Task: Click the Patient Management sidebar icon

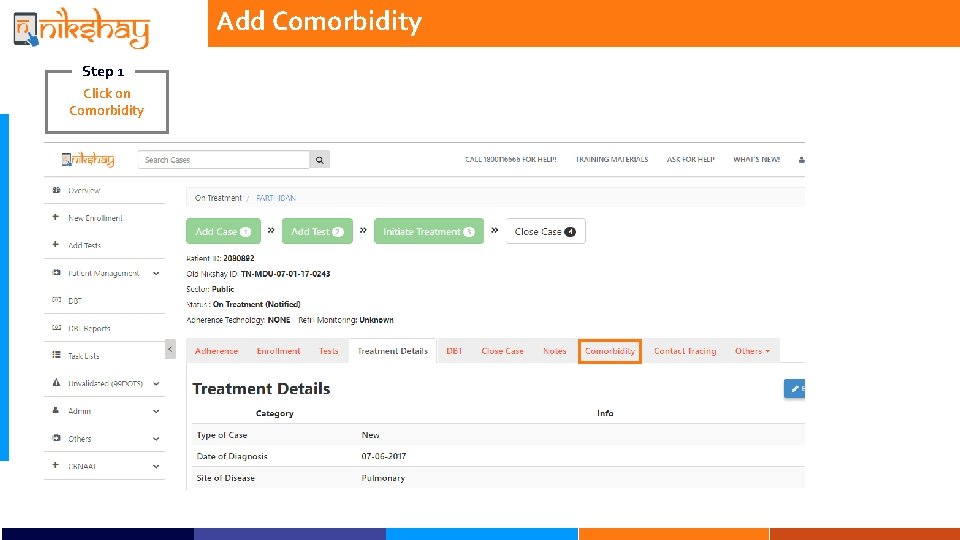Action: click(x=56, y=272)
